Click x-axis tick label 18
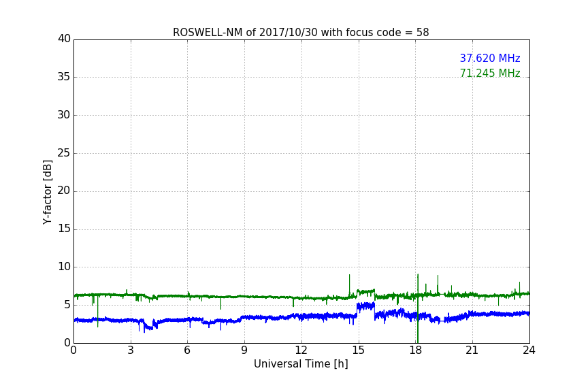The height and width of the screenshot is (392, 588). pos(415,350)
